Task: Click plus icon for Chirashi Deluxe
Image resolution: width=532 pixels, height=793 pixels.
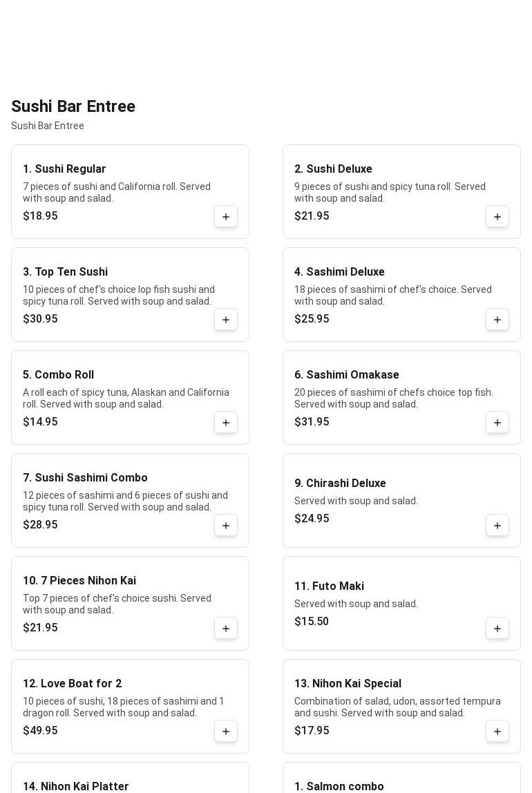Action: (497, 526)
